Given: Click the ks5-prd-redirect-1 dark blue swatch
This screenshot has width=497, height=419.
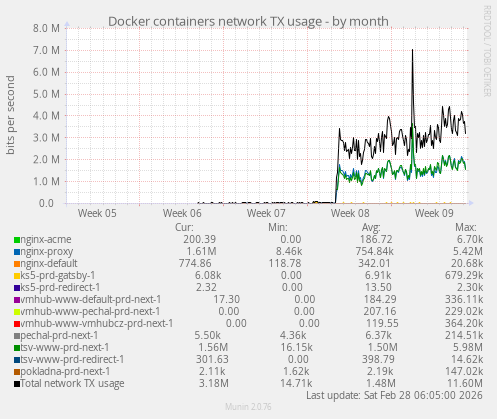Looking at the screenshot, I should pyautogui.click(x=17, y=288).
